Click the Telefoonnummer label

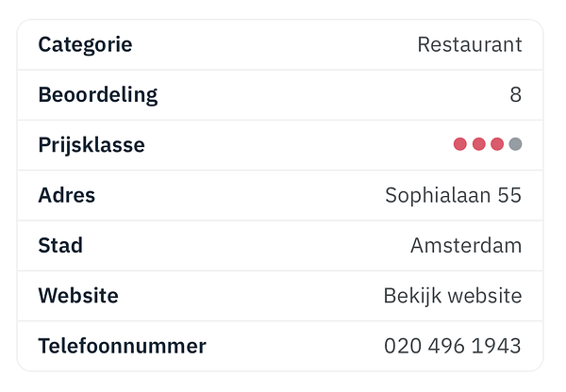point(122,346)
